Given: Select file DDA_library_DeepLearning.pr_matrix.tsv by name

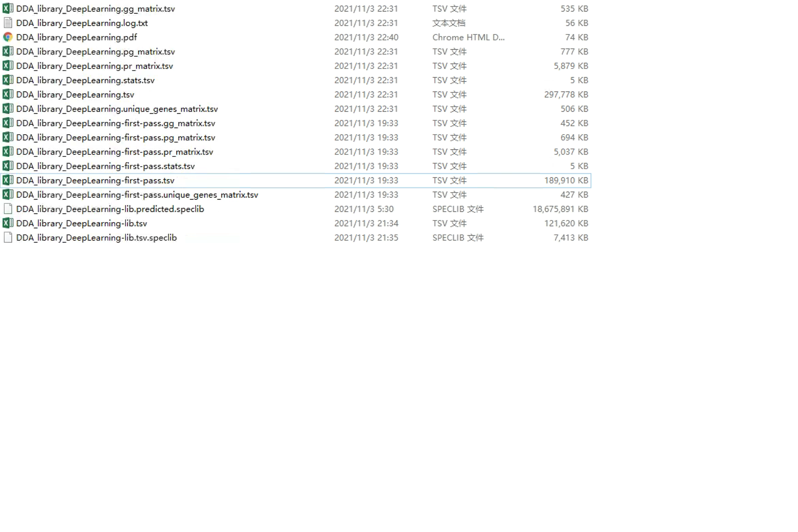Looking at the screenshot, I should (94, 66).
